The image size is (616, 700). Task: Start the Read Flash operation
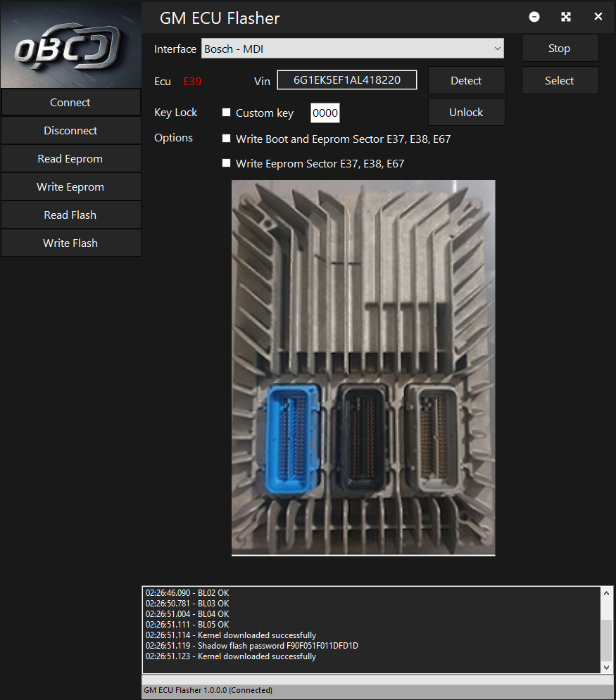tap(70, 215)
